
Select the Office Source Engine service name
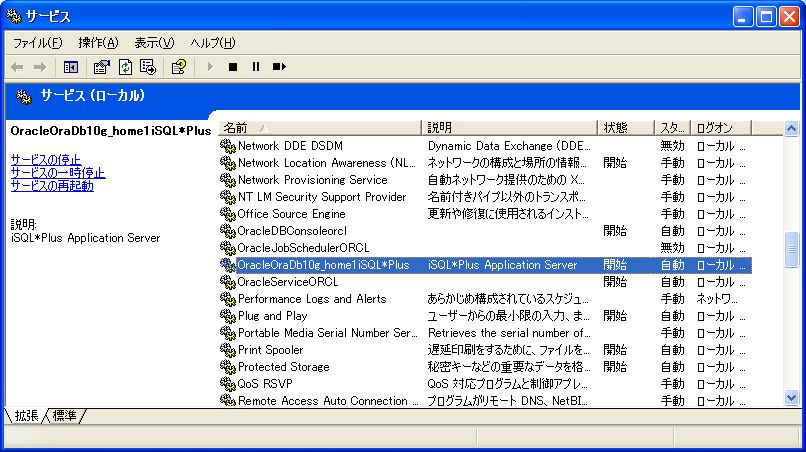[x=291, y=214]
